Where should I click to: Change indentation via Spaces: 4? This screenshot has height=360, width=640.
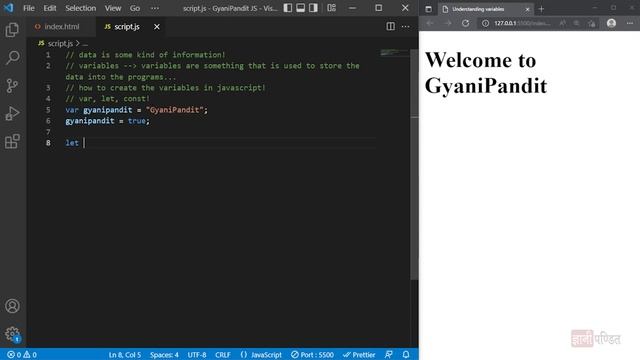click(x=164, y=355)
